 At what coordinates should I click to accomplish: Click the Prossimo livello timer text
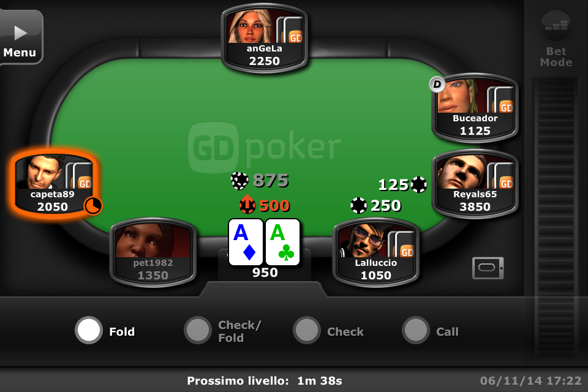265,381
